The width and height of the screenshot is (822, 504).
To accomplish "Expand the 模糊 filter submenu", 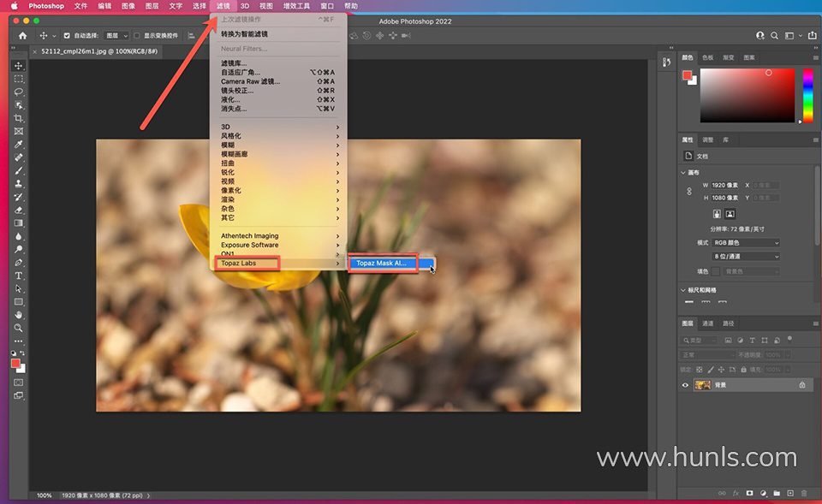I will pos(278,145).
